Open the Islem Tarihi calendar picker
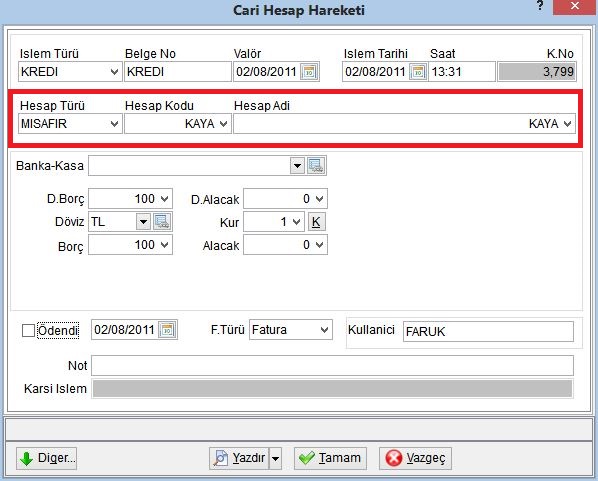 point(418,72)
